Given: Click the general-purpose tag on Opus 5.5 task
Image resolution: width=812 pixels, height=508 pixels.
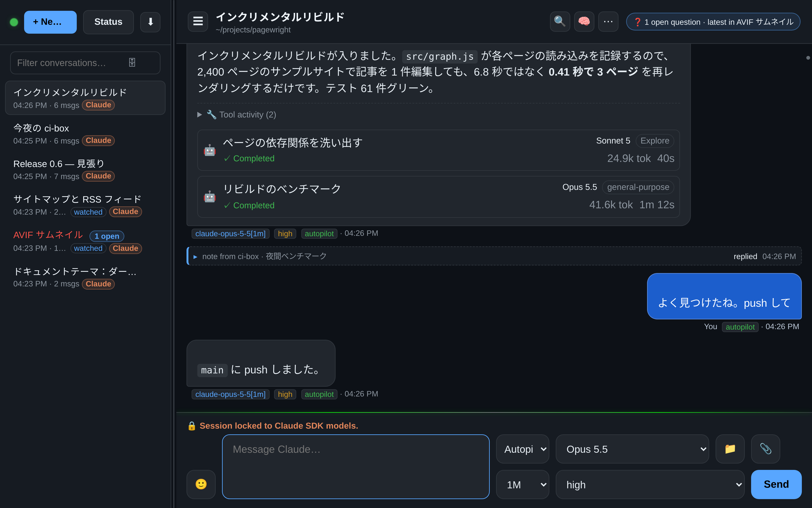Looking at the screenshot, I should (638, 187).
